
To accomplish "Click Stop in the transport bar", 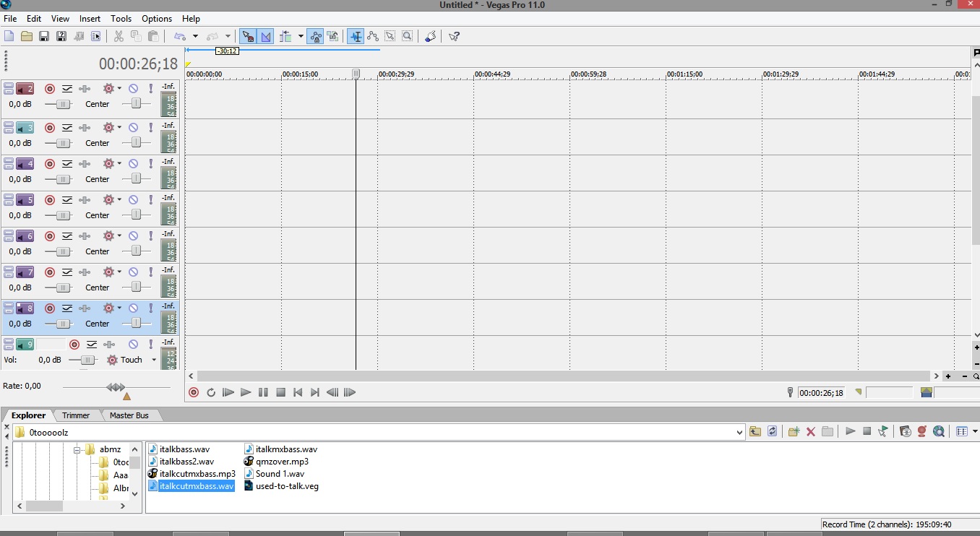I will tap(280, 392).
